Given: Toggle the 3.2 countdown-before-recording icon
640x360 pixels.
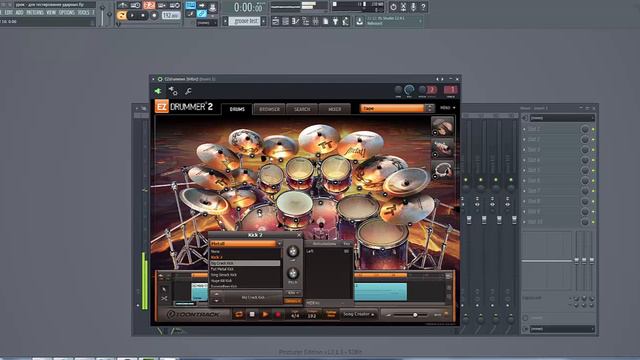Looking at the screenshot, I should [149, 5].
